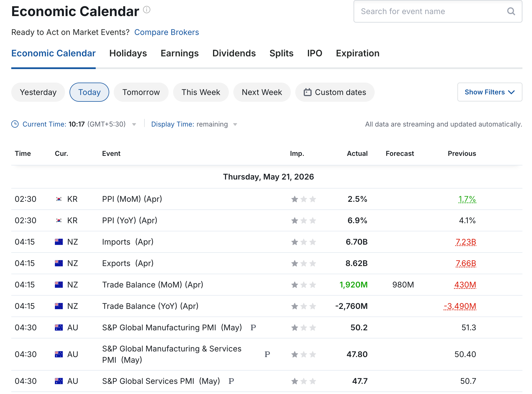Click the info icon next to Economic Calendar title

tap(147, 10)
